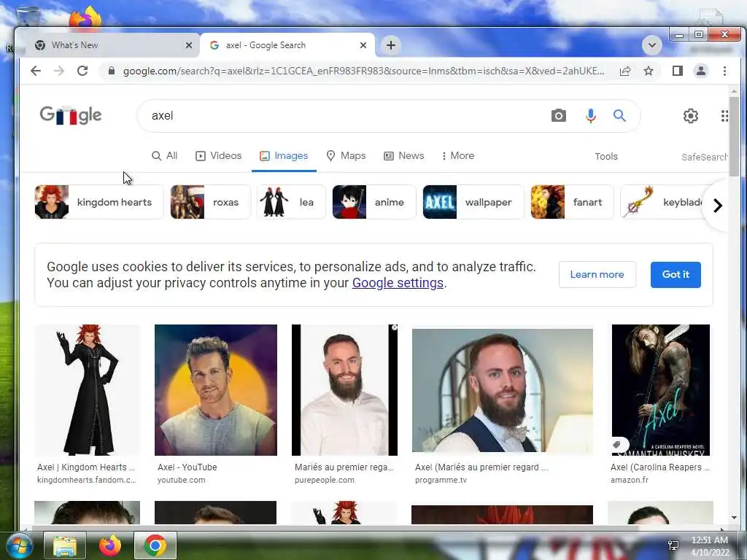Click the Google logo

[71, 115]
